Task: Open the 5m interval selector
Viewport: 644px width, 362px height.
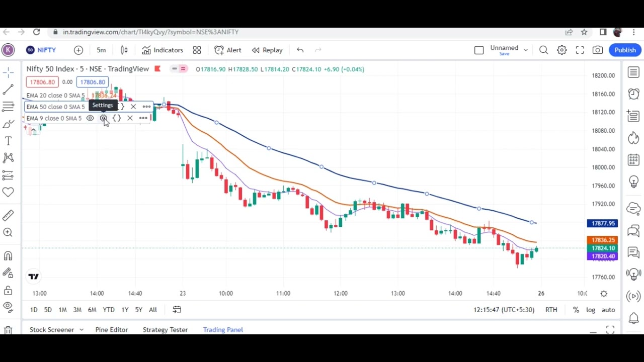Action: click(101, 50)
